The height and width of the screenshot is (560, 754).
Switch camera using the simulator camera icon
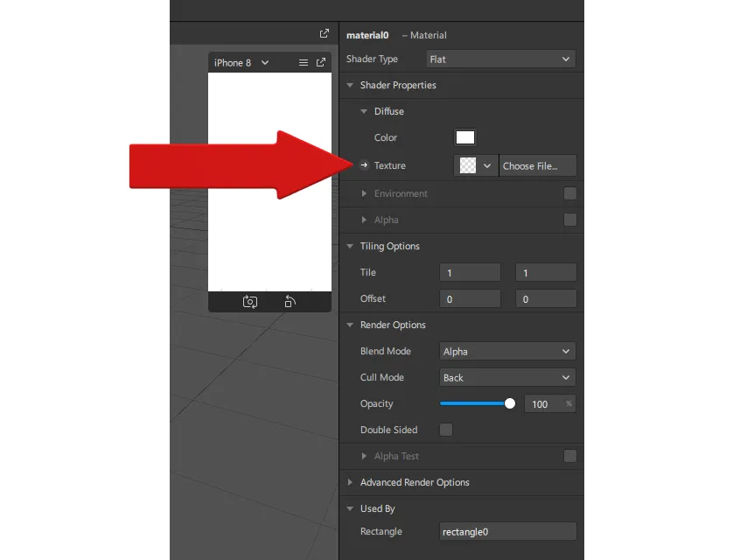click(x=250, y=302)
